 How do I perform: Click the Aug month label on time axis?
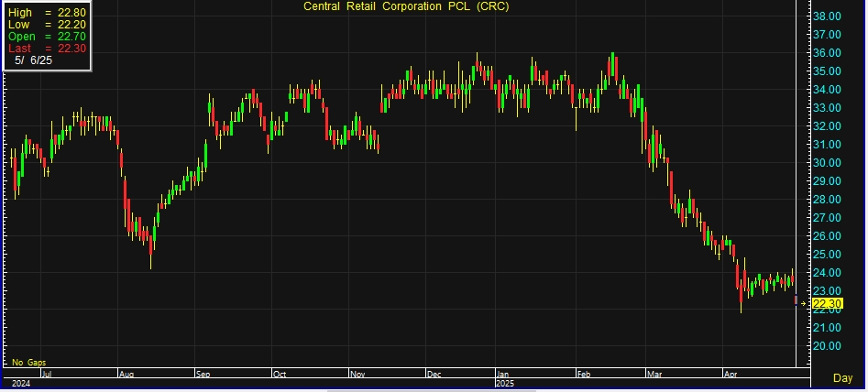[126, 375]
